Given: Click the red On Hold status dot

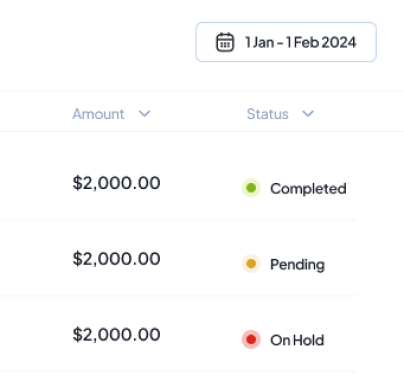Looking at the screenshot, I should (251, 339).
